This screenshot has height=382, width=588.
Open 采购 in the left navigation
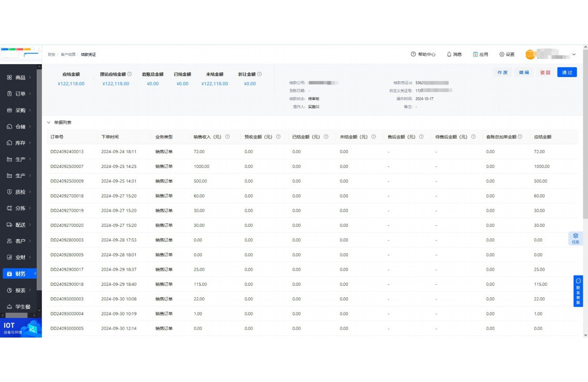pyautogui.click(x=20, y=110)
